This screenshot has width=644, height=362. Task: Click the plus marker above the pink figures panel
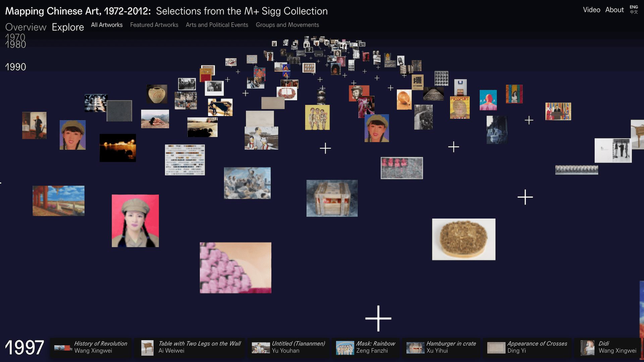(x=453, y=146)
